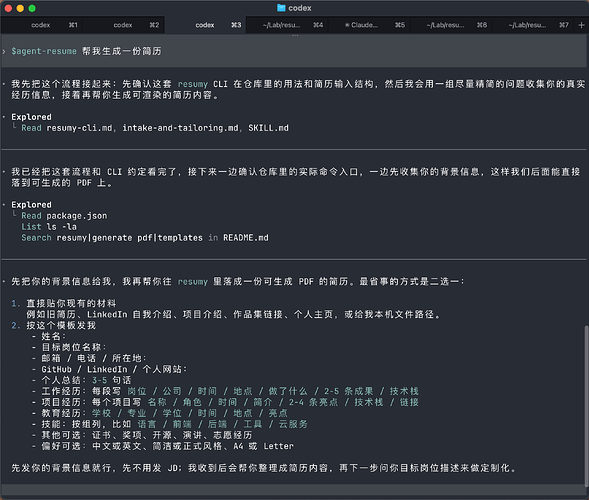Click the green zoom window button
This screenshot has width=589, height=500.
point(32,8)
